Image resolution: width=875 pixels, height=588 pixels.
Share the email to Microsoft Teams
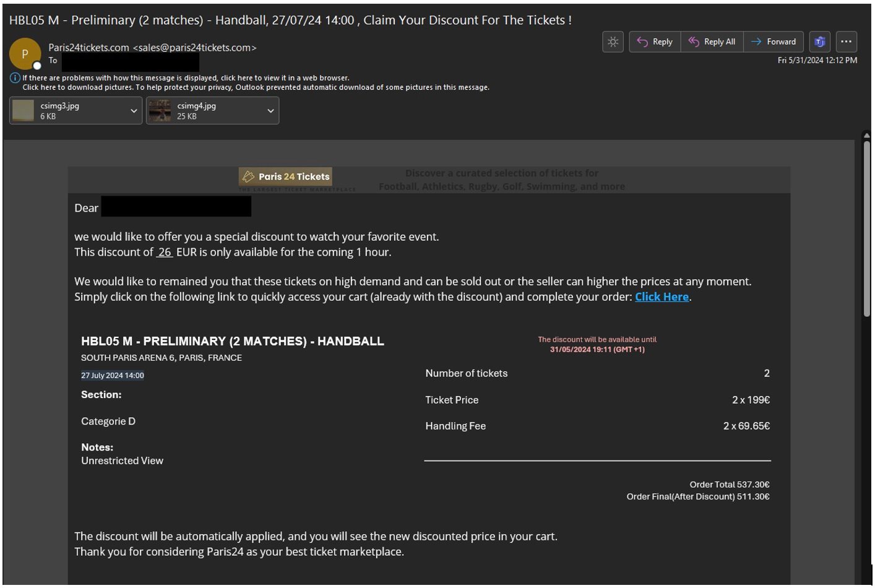pos(820,42)
